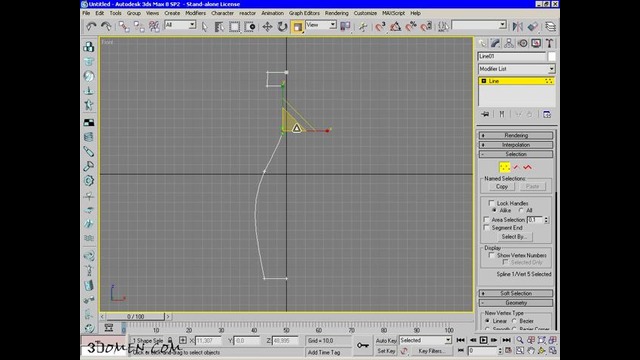Switch to the Motion command panel
640x360 pixels.
[522, 43]
